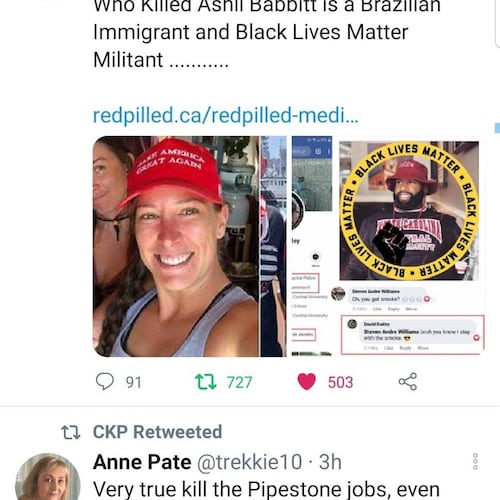Open the tweet text mentioning 'Militant'
500x500 pixels.
[x=267, y=33]
